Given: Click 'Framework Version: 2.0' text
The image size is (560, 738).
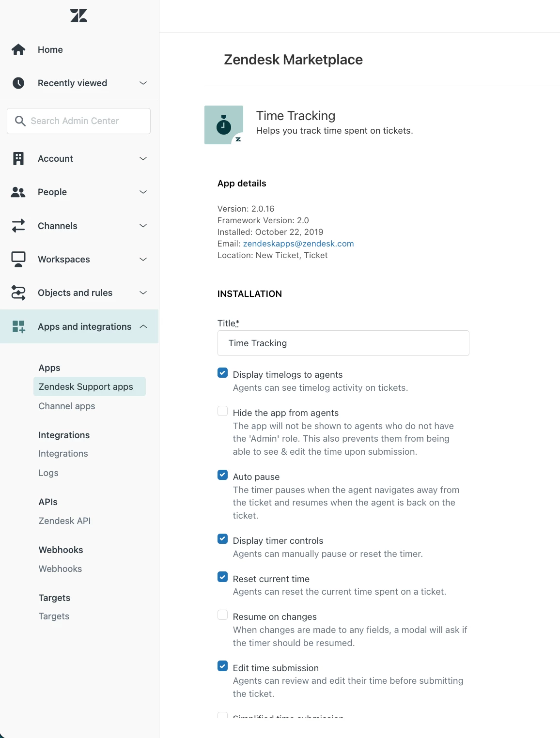Looking at the screenshot, I should 263,220.
